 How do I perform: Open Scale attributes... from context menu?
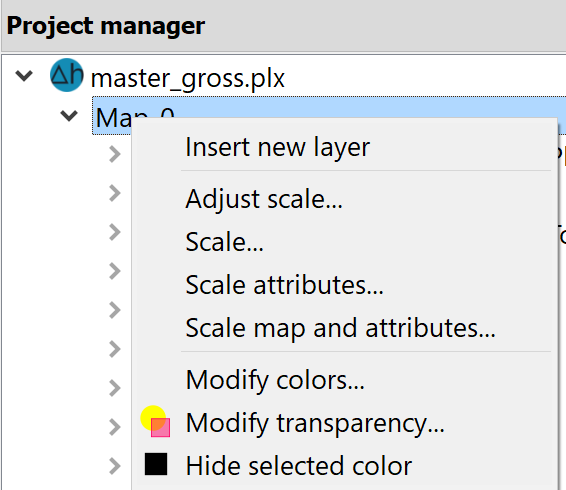pyautogui.click(x=284, y=285)
